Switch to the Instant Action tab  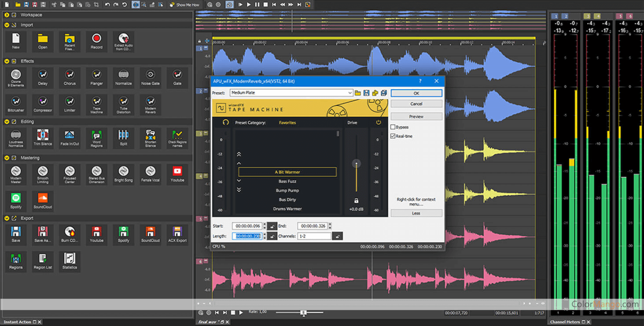pyautogui.click(x=18, y=322)
